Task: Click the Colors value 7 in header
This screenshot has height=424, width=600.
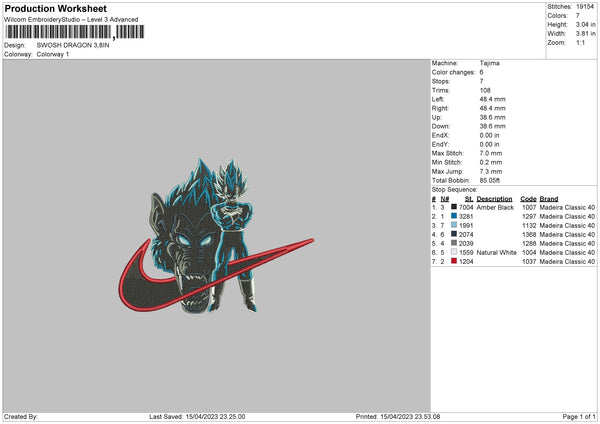Action: (578, 16)
